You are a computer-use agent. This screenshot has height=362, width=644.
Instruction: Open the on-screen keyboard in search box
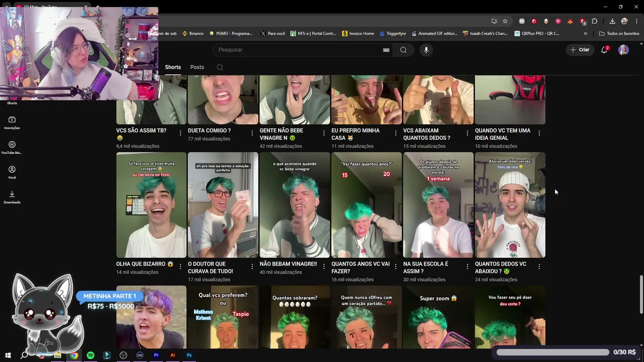pos(386,50)
